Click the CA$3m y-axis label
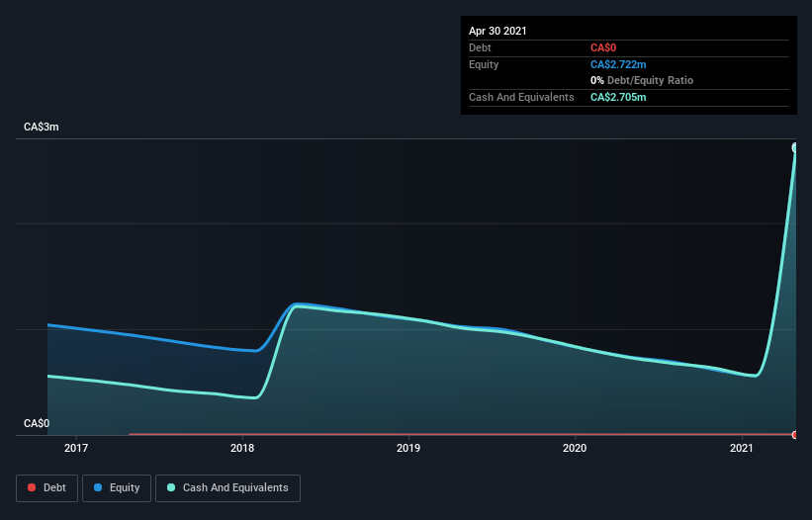The image size is (812, 520). (x=42, y=128)
